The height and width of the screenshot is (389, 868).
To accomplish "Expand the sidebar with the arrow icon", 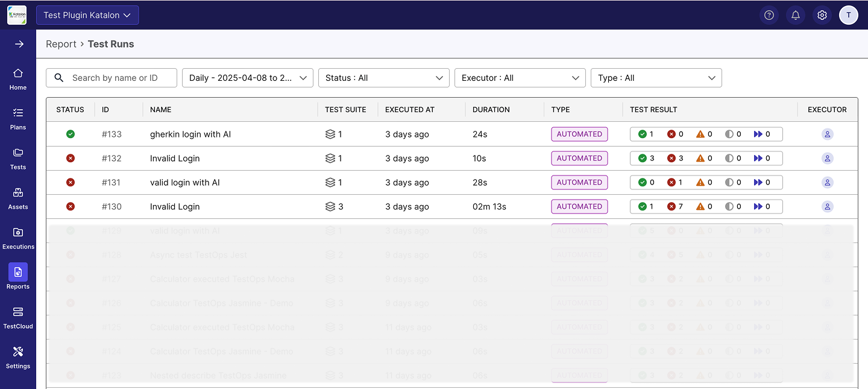I will tap(19, 44).
